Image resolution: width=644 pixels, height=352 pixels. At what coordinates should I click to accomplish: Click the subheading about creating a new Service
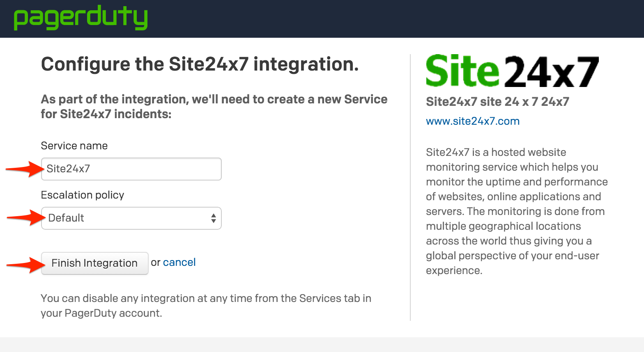click(x=214, y=107)
